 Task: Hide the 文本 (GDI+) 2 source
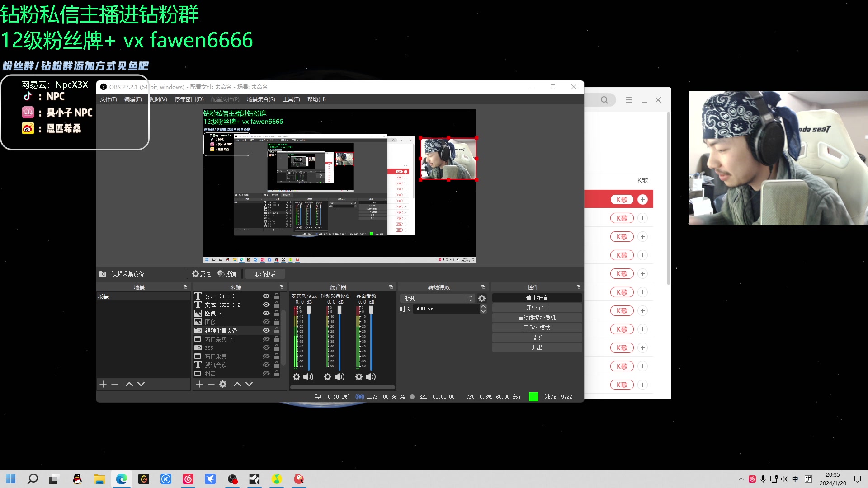click(x=266, y=305)
